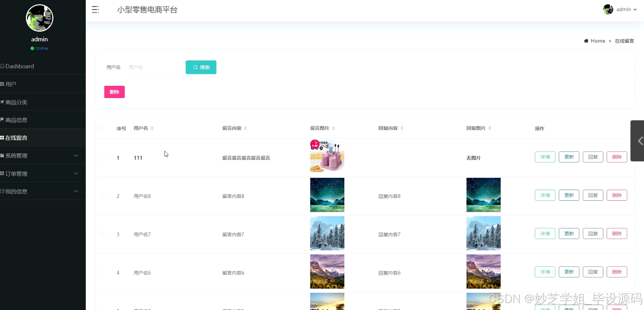This screenshot has width=644, height=310.
Task: Delete the row of user 111
Action: click(x=617, y=157)
